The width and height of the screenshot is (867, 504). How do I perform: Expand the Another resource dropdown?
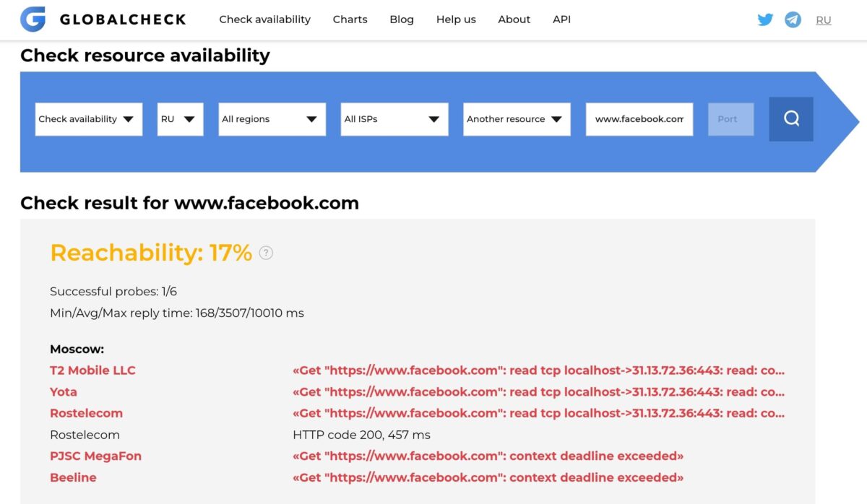(x=516, y=119)
